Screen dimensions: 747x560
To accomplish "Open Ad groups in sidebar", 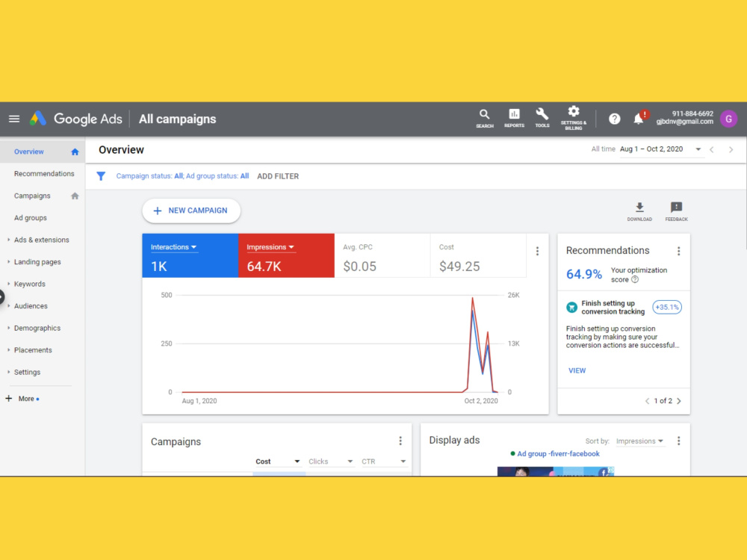I will click(31, 218).
